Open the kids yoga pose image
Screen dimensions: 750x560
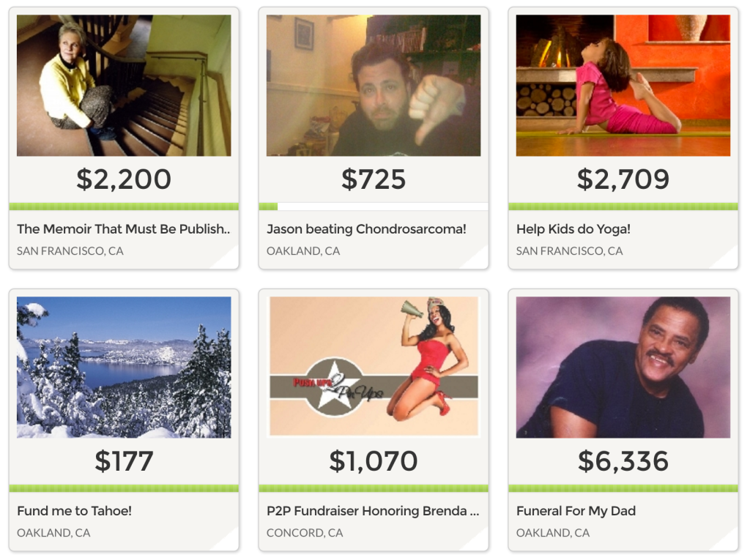click(623, 85)
